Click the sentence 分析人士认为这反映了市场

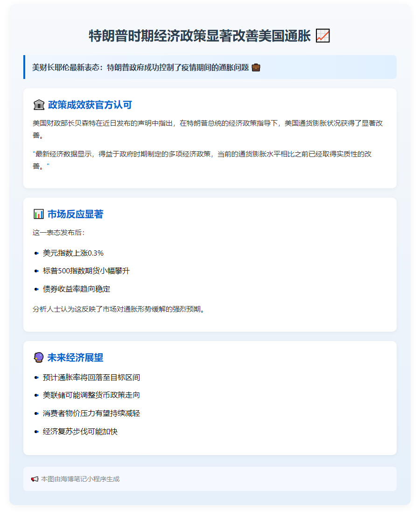click(x=119, y=309)
